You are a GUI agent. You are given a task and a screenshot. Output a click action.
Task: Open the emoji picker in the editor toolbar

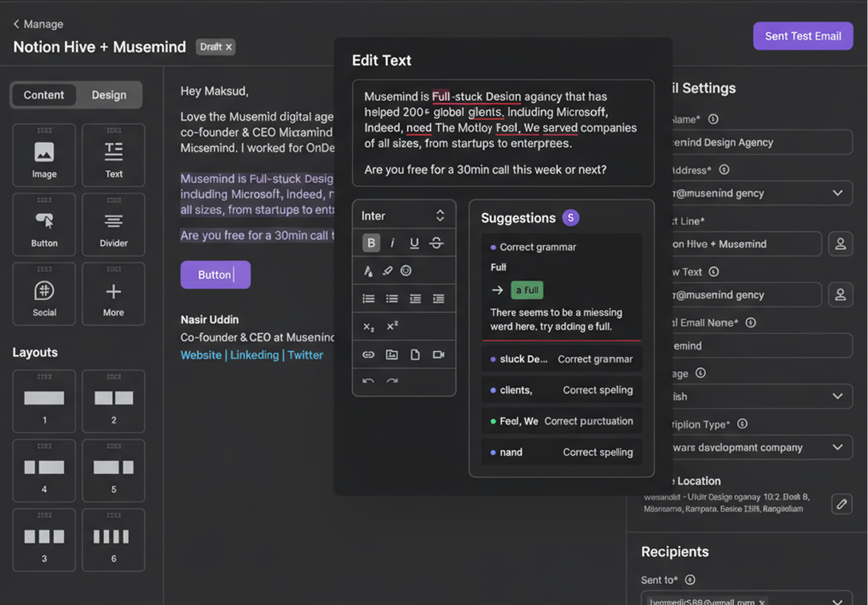(406, 270)
